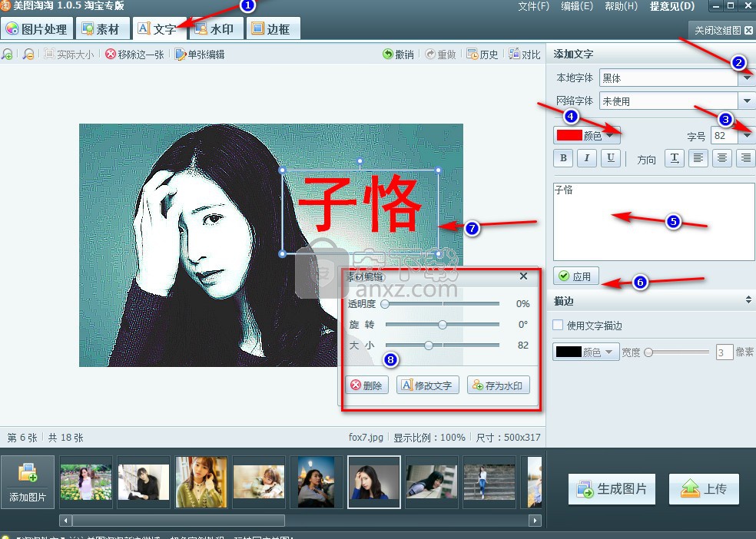Image resolution: width=756 pixels, height=539 pixels.
Task: Click the 透明度 transparency slider
Action: coord(442,303)
